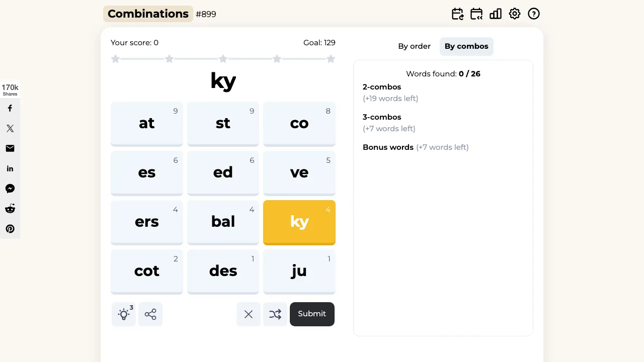
Task: Click the share icon below the tiles
Action: [150, 314]
